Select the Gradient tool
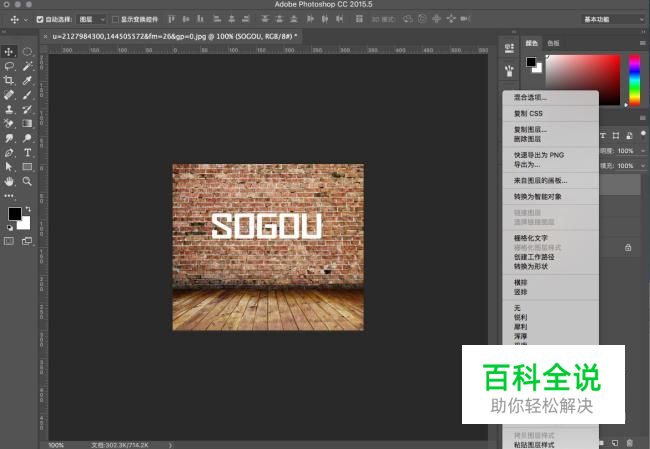Image resolution: width=650 pixels, height=449 pixels. [27, 124]
